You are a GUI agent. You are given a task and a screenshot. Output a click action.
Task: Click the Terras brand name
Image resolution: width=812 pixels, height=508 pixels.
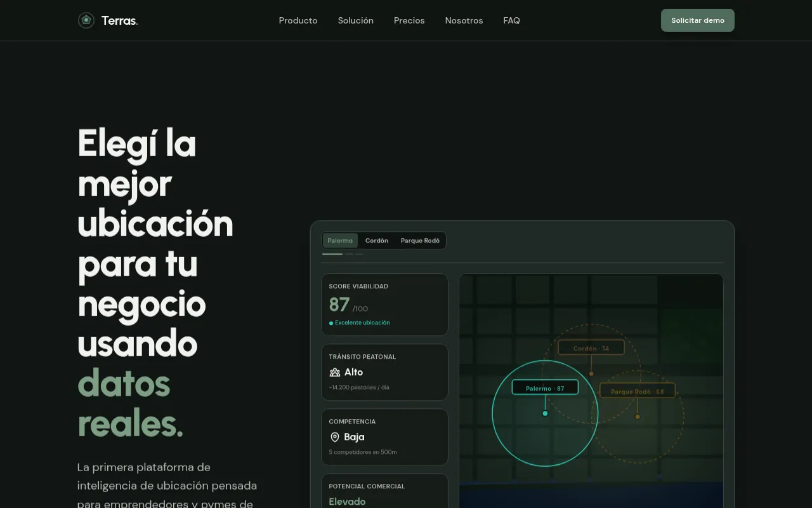tap(119, 20)
